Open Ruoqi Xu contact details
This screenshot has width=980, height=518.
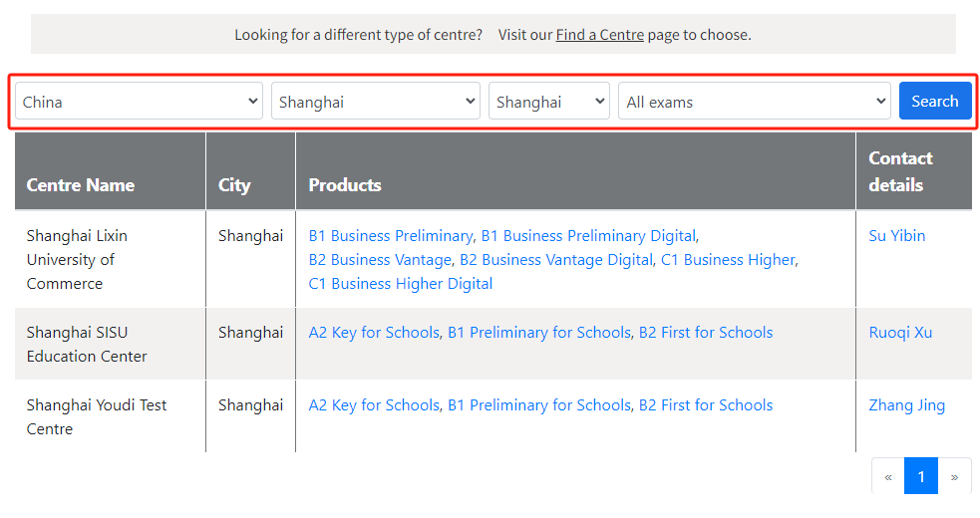click(x=900, y=333)
